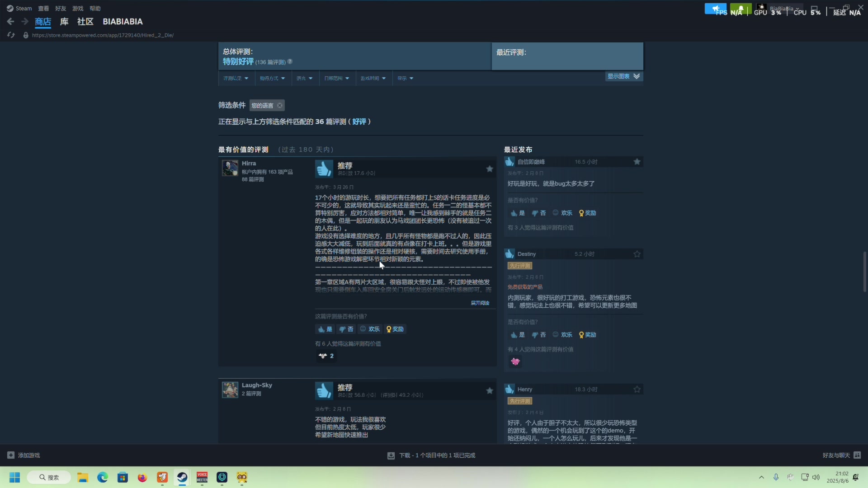Mark Hirra's review as 欢乐
This screenshot has height=488, width=868.
click(x=370, y=329)
